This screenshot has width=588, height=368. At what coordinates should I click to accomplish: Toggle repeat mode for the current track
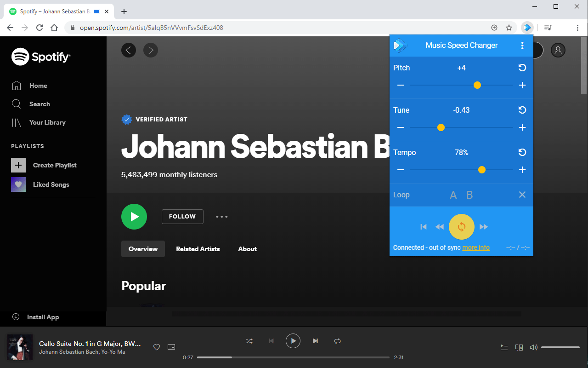337,341
